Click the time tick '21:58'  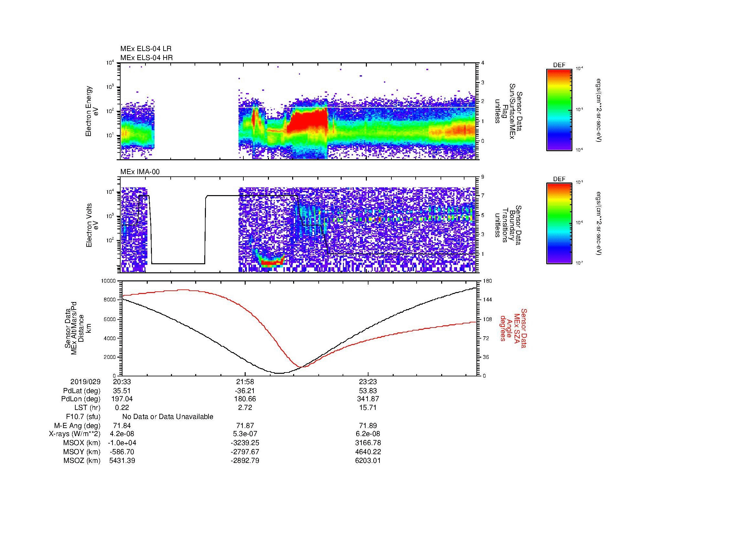pyautogui.click(x=245, y=382)
